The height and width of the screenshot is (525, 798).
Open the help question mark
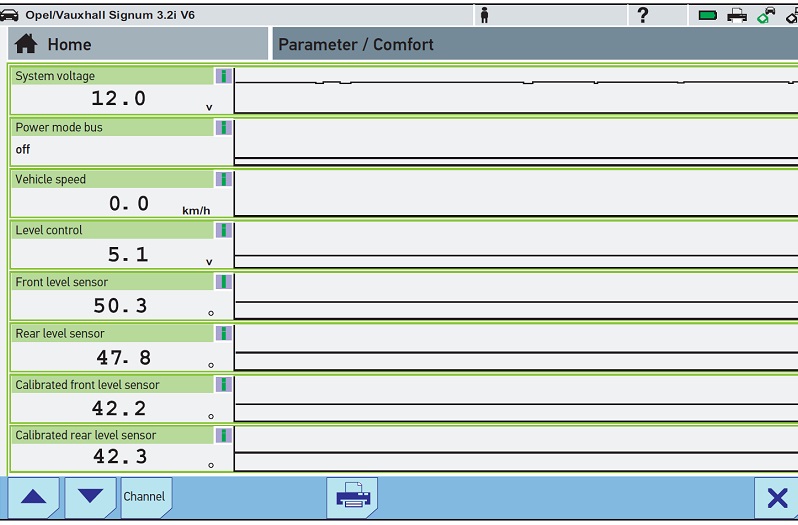pyautogui.click(x=642, y=14)
